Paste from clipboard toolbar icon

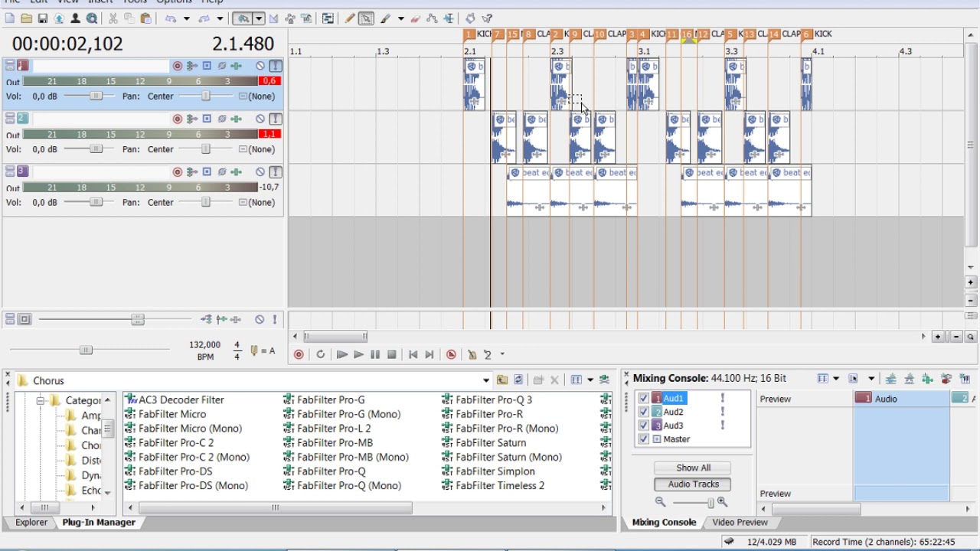click(x=145, y=18)
